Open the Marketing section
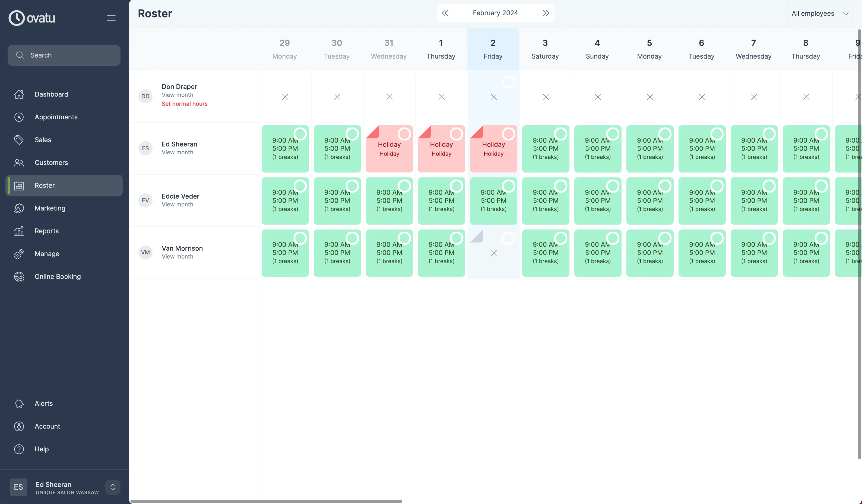Screen dimensions: 862x504 tap(50, 208)
